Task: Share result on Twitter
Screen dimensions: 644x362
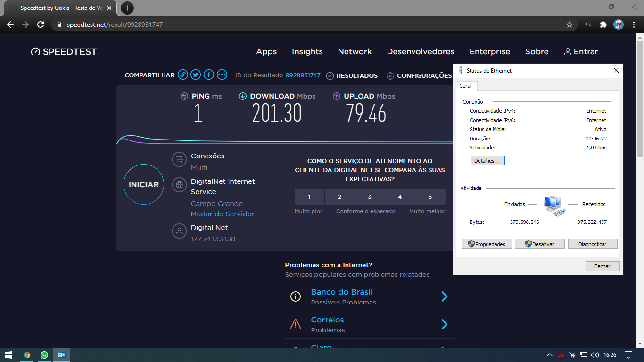Action: (x=196, y=75)
